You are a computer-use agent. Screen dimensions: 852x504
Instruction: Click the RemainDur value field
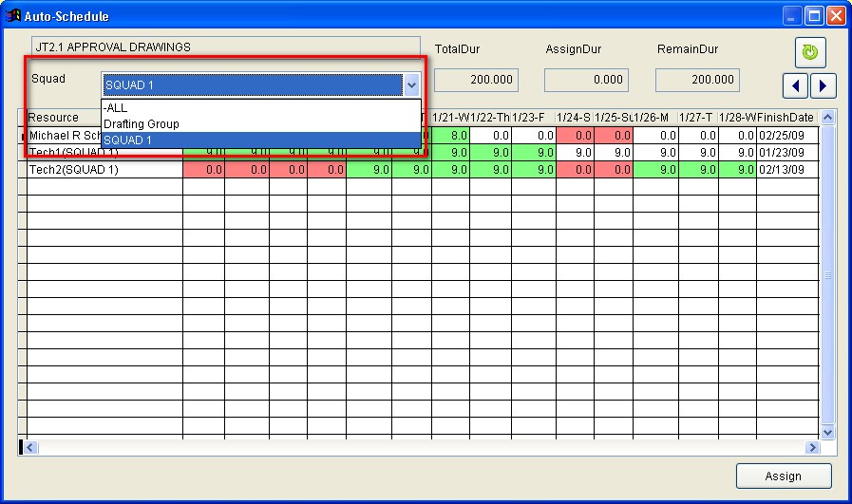click(696, 81)
